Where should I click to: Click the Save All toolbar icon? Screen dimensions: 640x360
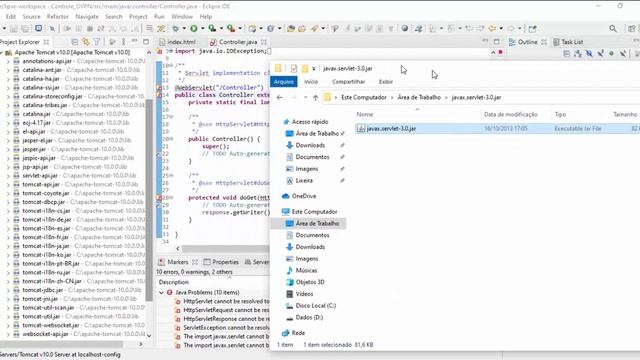pyautogui.click(x=25, y=29)
